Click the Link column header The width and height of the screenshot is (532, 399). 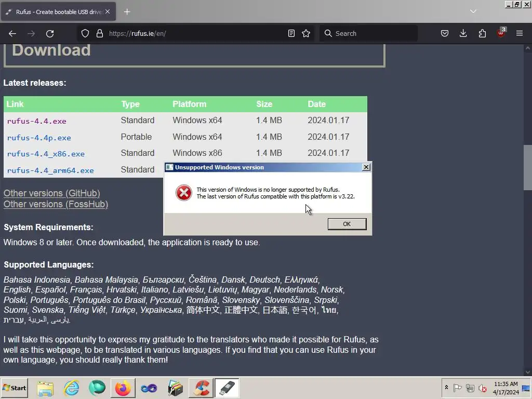[x=15, y=104]
